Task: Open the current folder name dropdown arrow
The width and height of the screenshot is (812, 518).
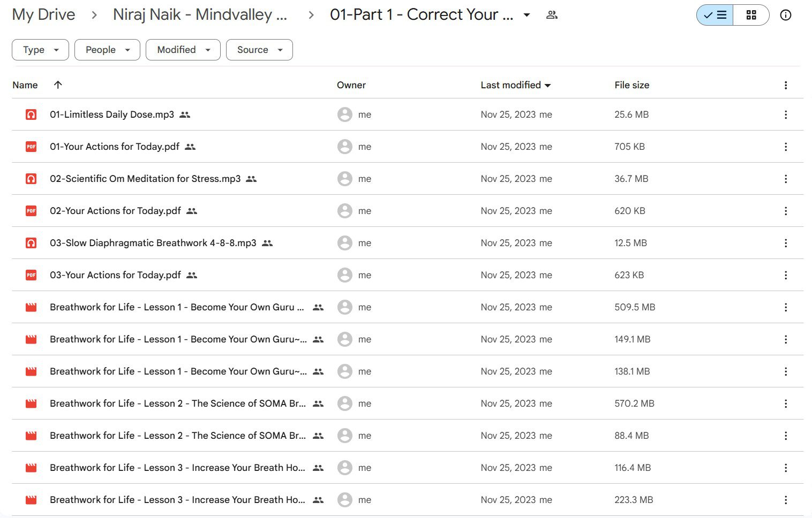Action: 527,15
